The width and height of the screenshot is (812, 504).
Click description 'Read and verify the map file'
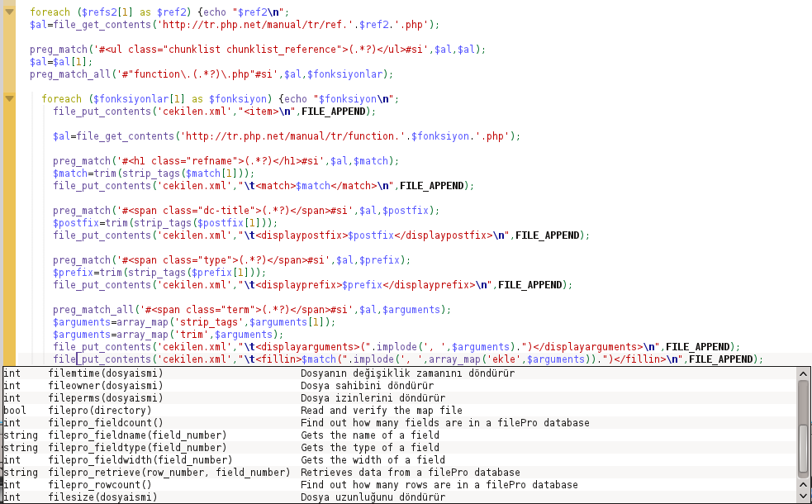pos(382,411)
